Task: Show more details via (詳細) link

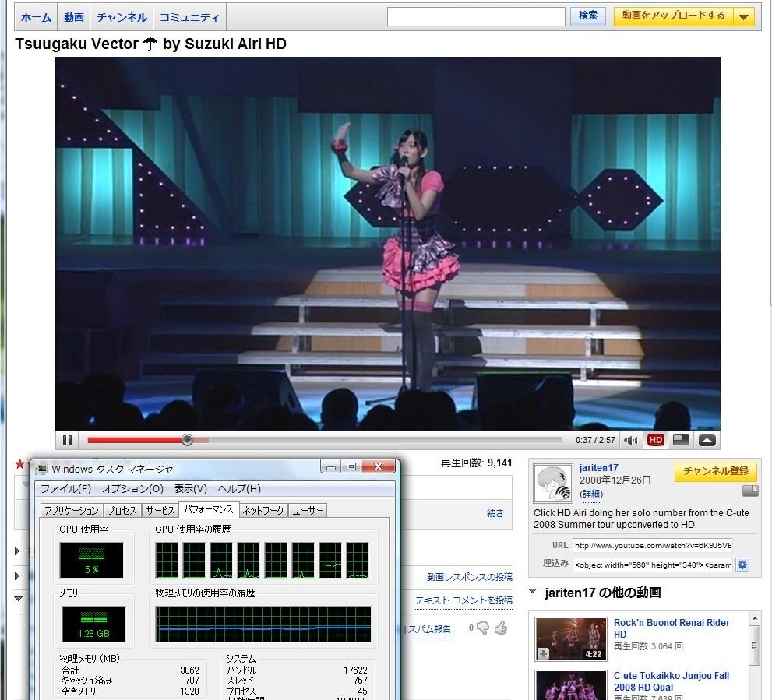Action: click(590, 494)
